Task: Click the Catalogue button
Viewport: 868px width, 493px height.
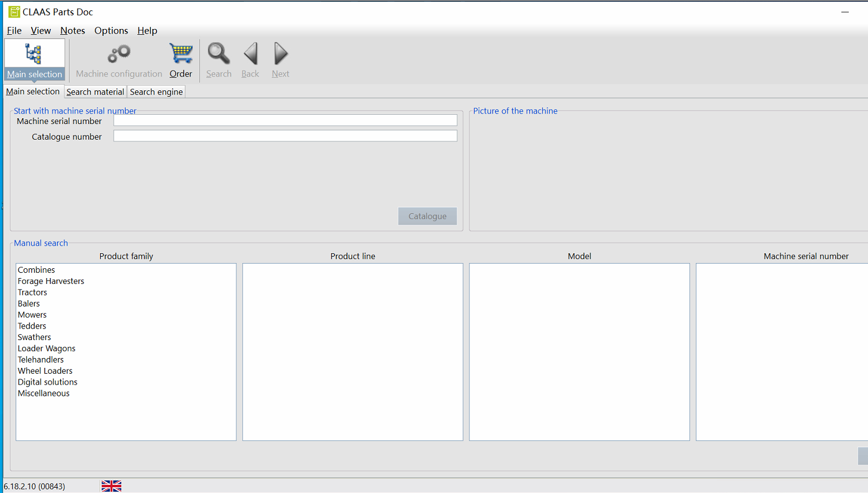Action: pyautogui.click(x=428, y=216)
